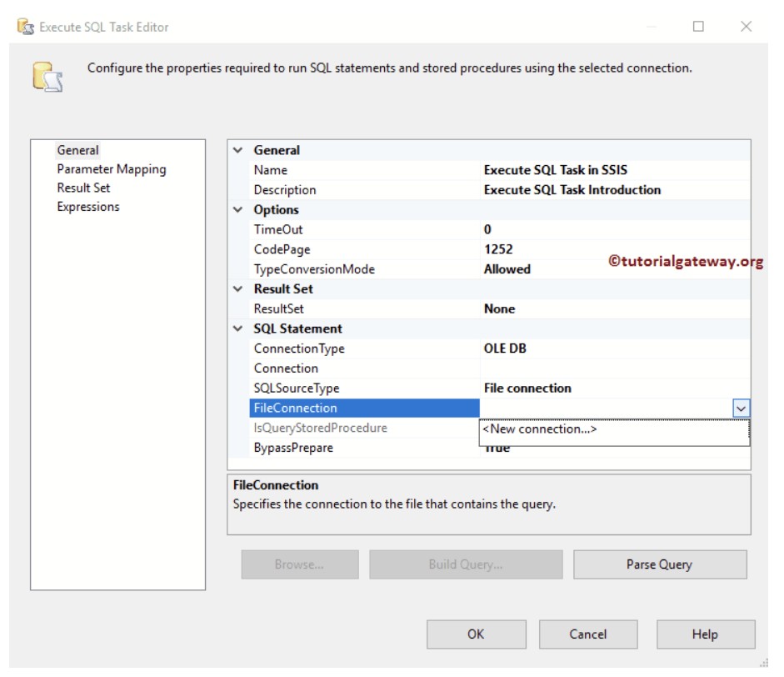Select the highlighted FileConnection property row

(364, 409)
